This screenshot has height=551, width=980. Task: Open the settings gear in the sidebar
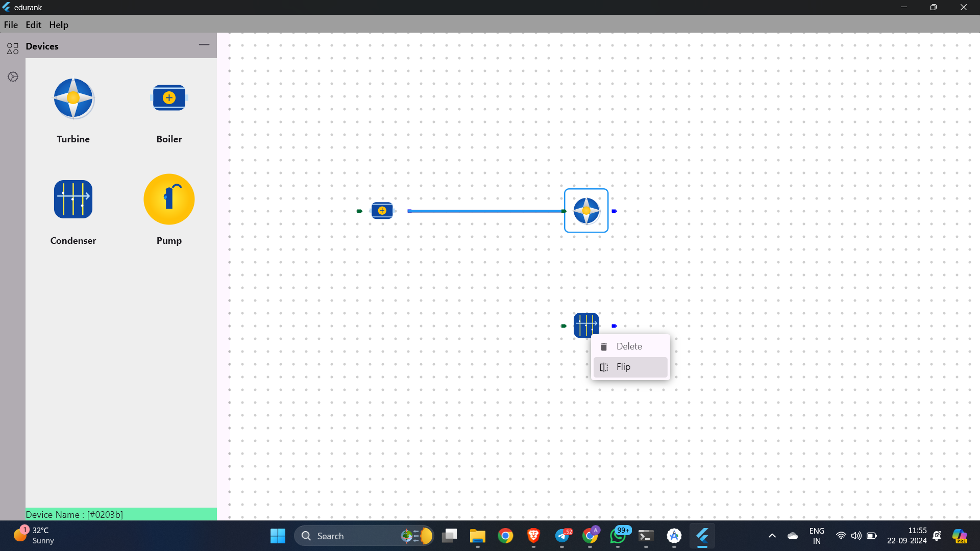click(13, 77)
